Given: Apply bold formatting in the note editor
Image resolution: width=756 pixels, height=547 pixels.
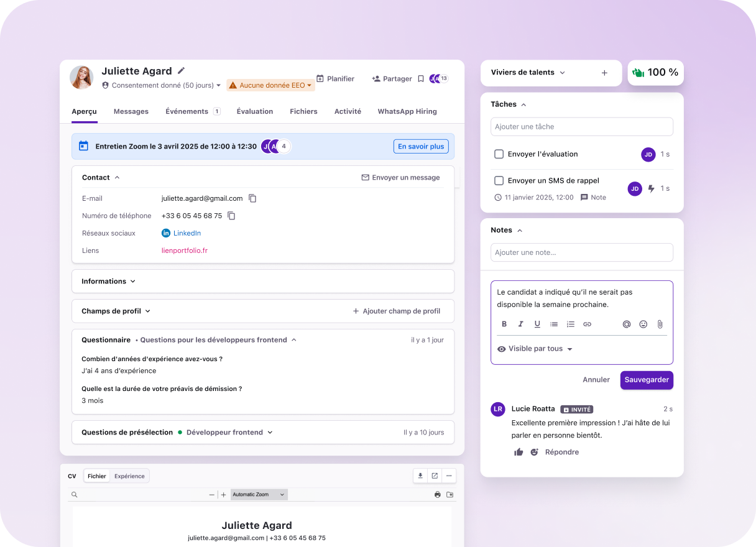Looking at the screenshot, I should click(504, 324).
